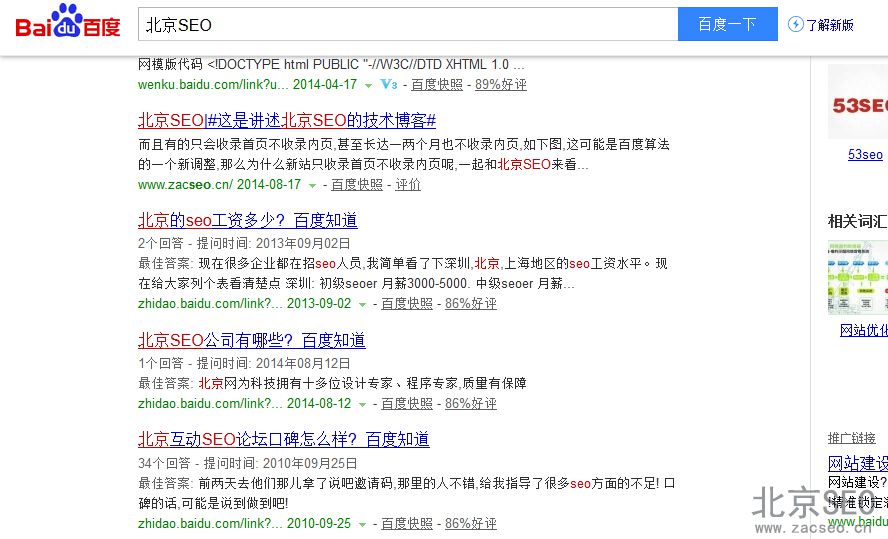
Task: Open 北京的seo工资多少 result
Action: pos(247,220)
